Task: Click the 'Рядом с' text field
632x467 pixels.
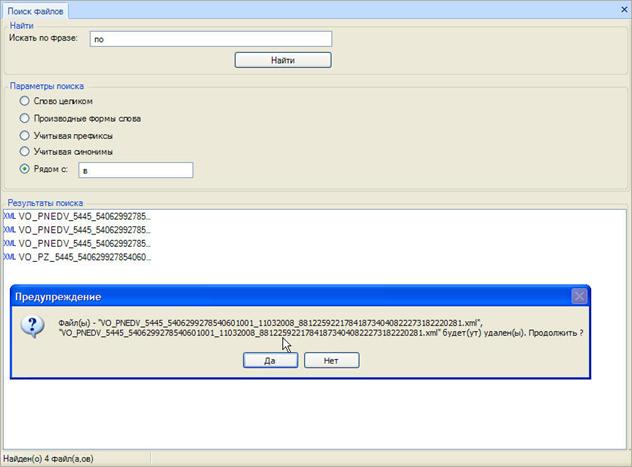Action: point(136,170)
